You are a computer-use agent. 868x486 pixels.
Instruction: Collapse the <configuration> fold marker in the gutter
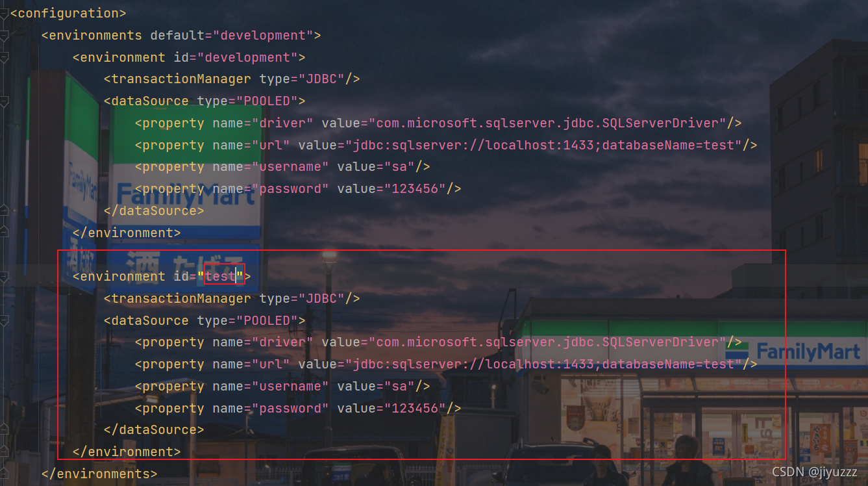(x=4, y=14)
